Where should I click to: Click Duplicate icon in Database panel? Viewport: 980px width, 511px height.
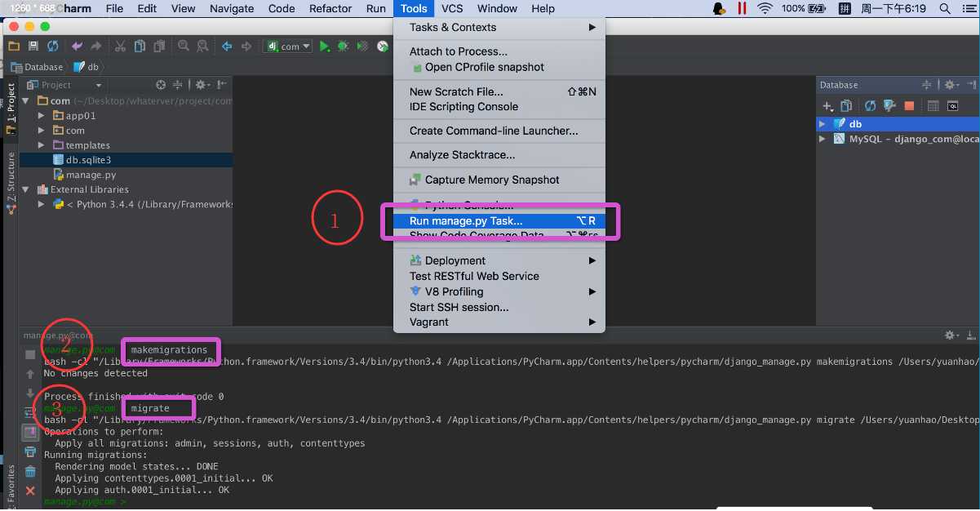coord(846,106)
